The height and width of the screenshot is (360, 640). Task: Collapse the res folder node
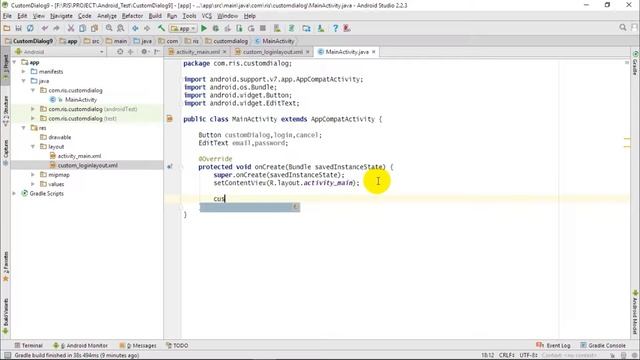click(24, 128)
